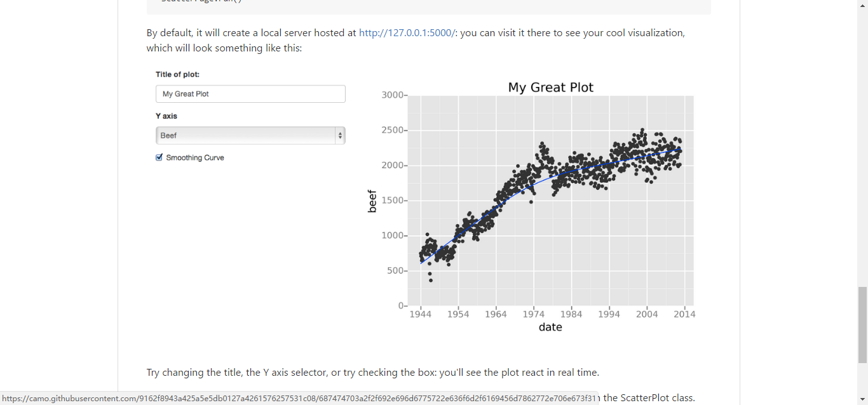The height and width of the screenshot is (405, 868).
Task: Click the My Great Plot chart title
Action: 550,88
